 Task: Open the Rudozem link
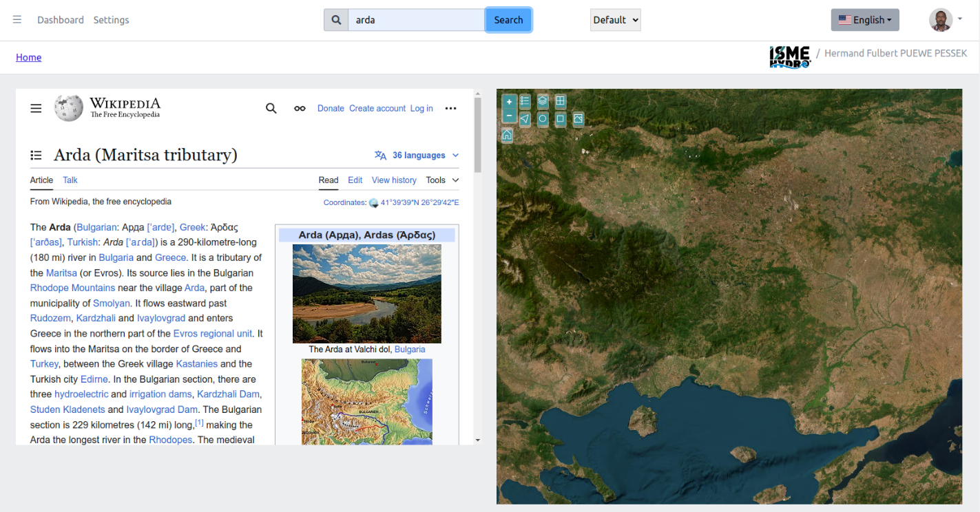pyautogui.click(x=50, y=319)
